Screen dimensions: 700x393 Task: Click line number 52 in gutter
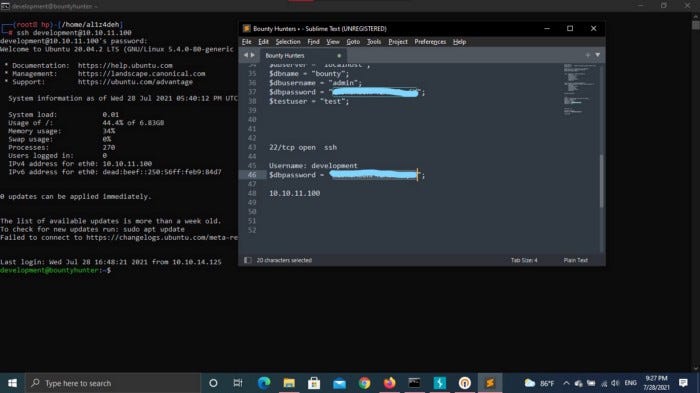point(252,230)
